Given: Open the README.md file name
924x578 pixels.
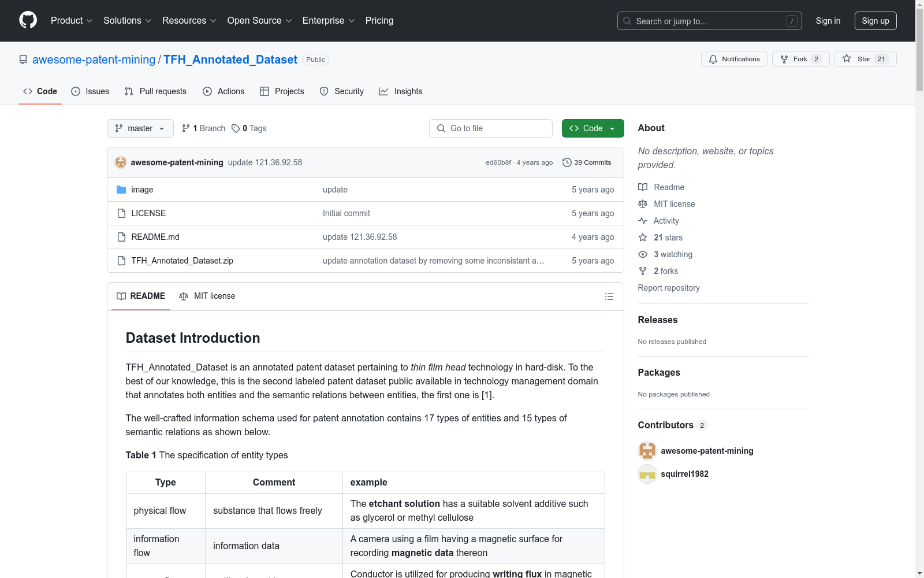Looking at the screenshot, I should click(x=155, y=237).
